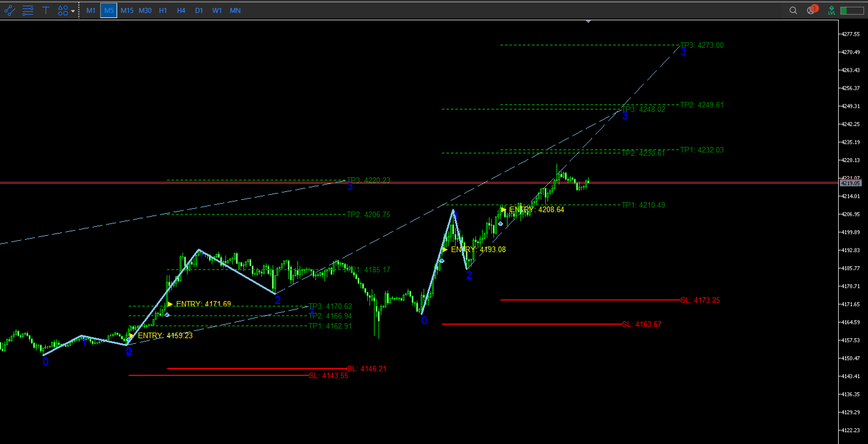Open the search magnifier
Viewport: 868px width, 444px height.
pyautogui.click(x=793, y=10)
